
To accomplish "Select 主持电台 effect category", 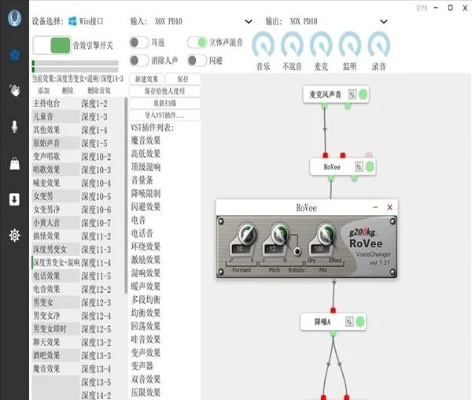I will pyautogui.click(x=56, y=103).
